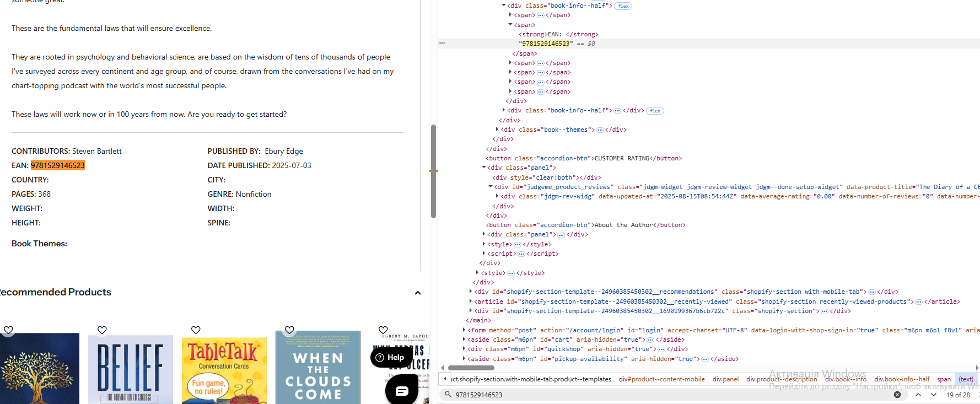Click the ellipsis badge in the recently-viewed article row

click(x=919, y=302)
